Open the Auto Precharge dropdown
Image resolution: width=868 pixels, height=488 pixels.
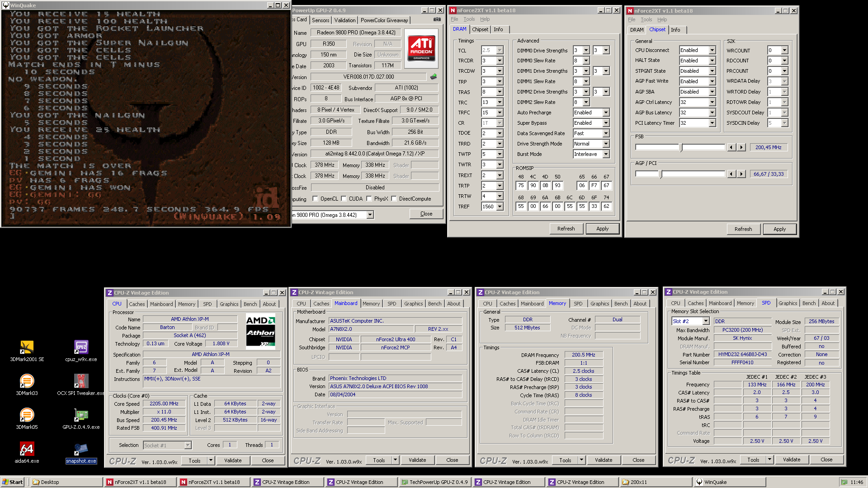coord(606,113)
